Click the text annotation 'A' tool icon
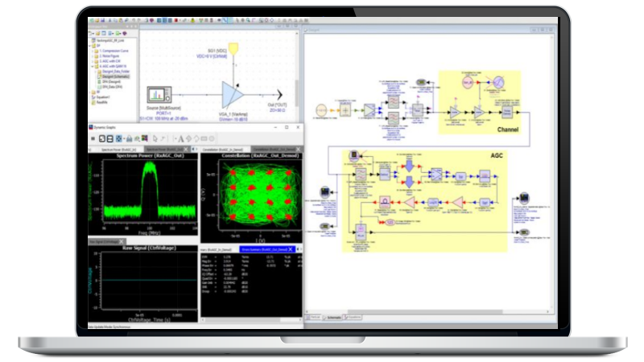 180,138
